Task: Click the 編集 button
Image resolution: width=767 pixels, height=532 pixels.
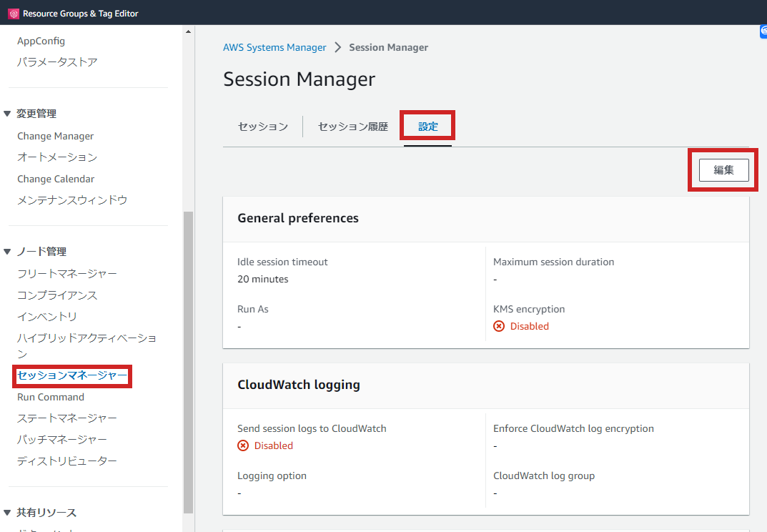Action: click(723, 170)
